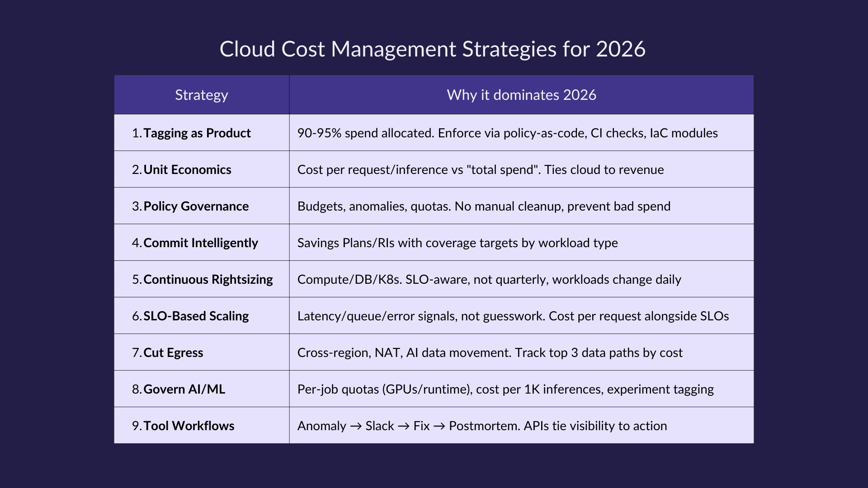Viewport: 868px width, 488px height.
Task: Click the 'SLO-Based Scaling' strategy cell
Action: pos(196,316)
